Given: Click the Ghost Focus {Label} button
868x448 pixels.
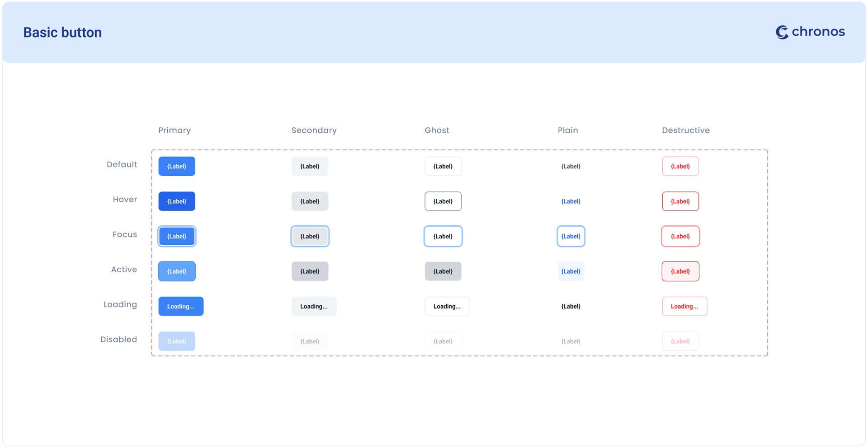Looking at the screenshot, I should tap(443, 236).
